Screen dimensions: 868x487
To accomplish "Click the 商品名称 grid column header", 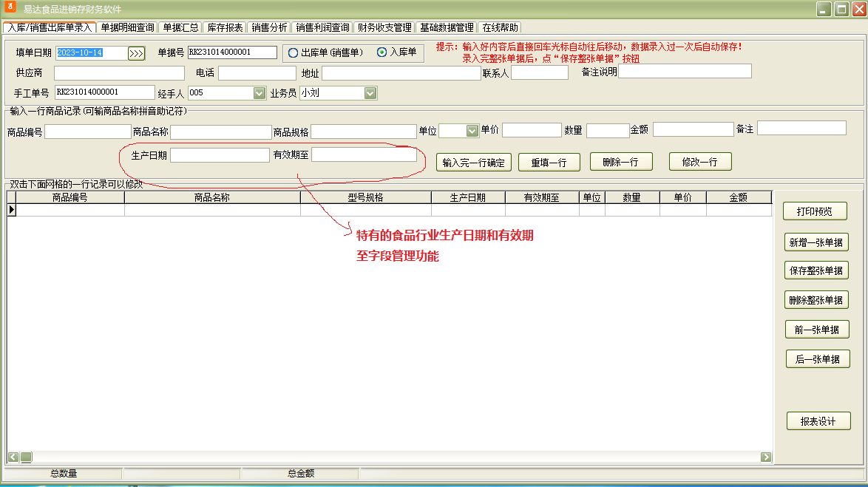I will (x=212, y=197).
